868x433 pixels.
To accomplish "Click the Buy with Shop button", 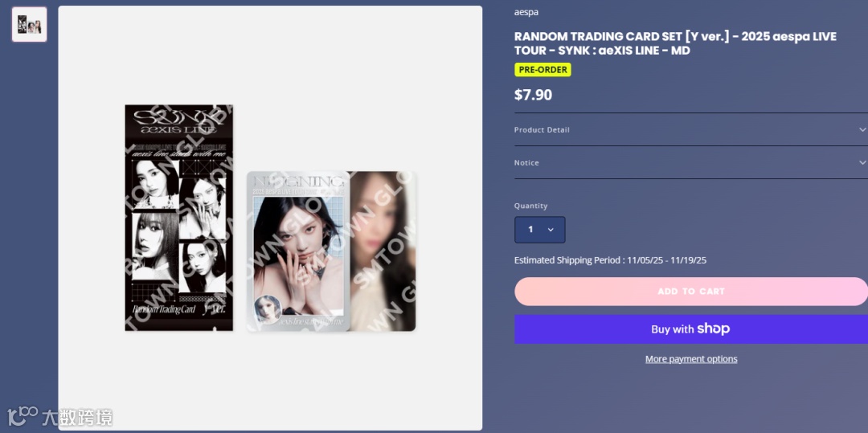I will (691, 329).
